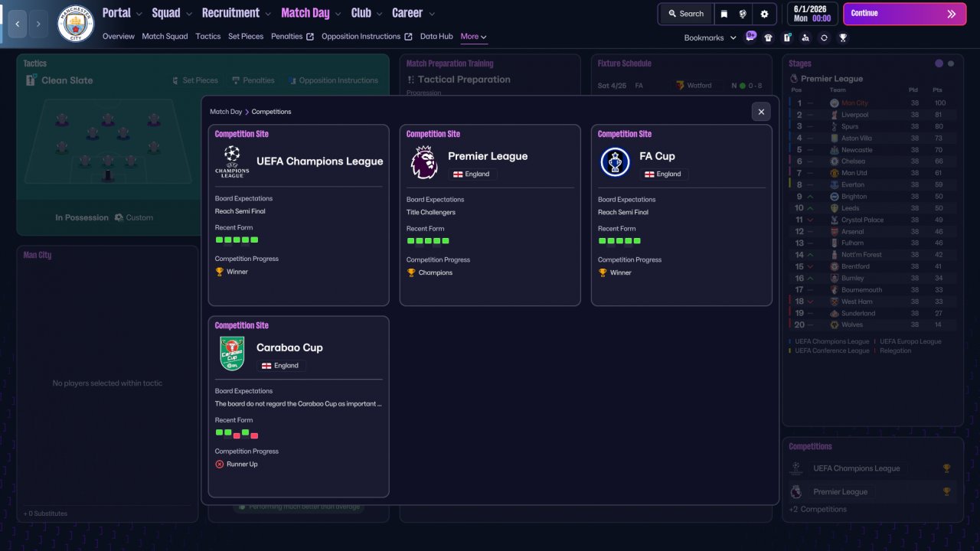
Task: Go forward with the right arrow
Action: pos(38,24)
